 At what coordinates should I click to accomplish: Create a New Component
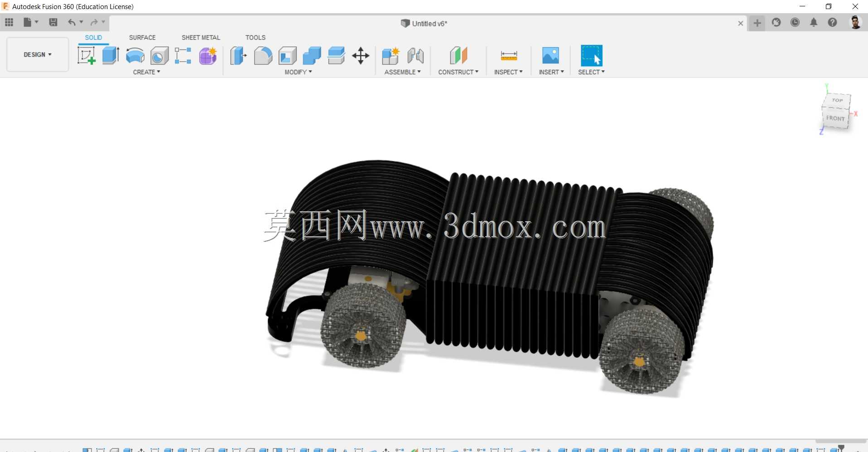pos(391,56)
